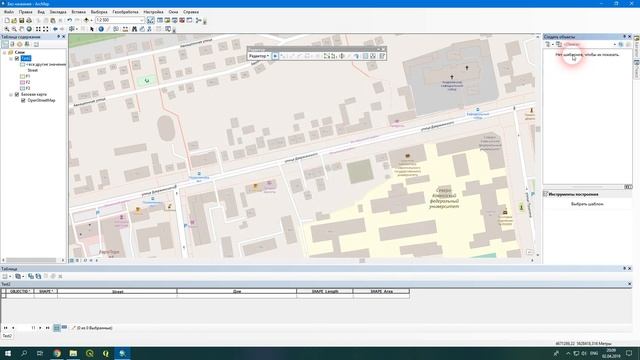Undo the last action

(x=69, y=20)
